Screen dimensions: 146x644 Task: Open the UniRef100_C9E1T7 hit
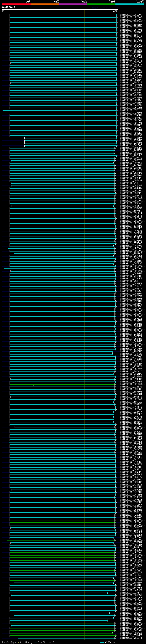[x=131, y=65]
